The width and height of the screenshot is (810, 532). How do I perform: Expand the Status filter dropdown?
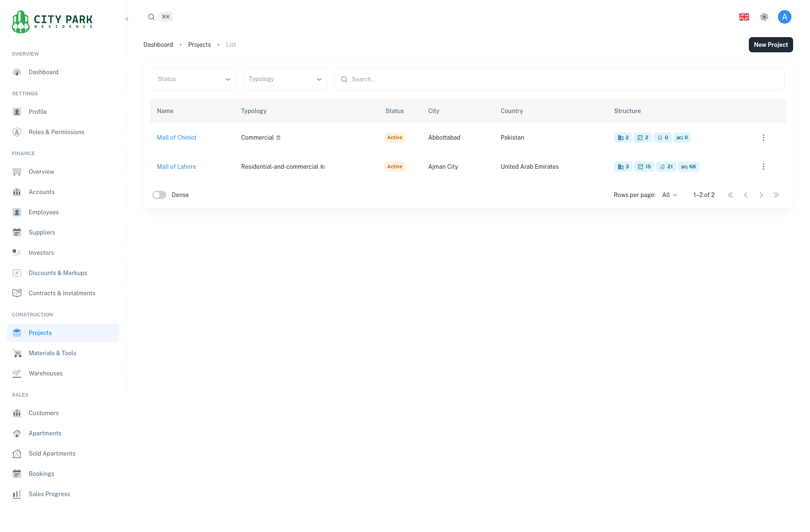point(194,79)
